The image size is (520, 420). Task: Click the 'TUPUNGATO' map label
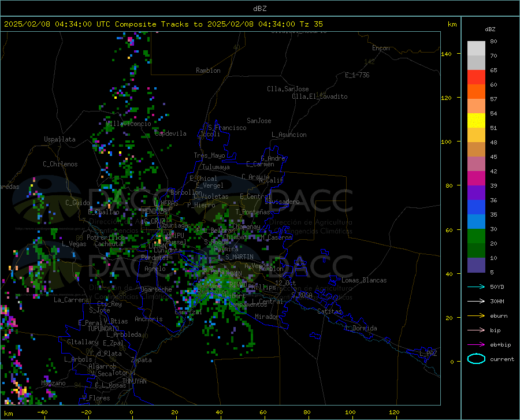[103, 329]
